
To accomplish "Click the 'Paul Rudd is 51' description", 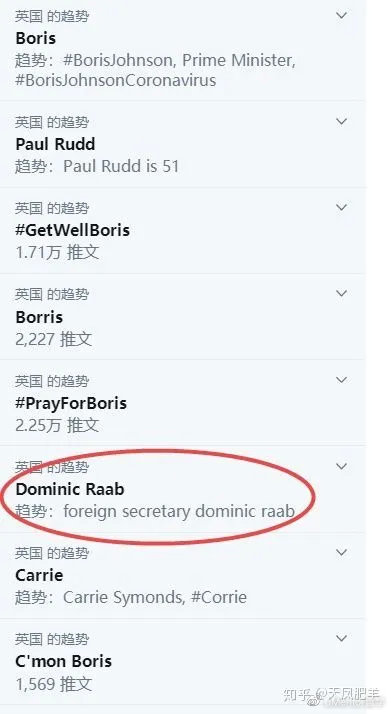I will click(x=121, y=166).
